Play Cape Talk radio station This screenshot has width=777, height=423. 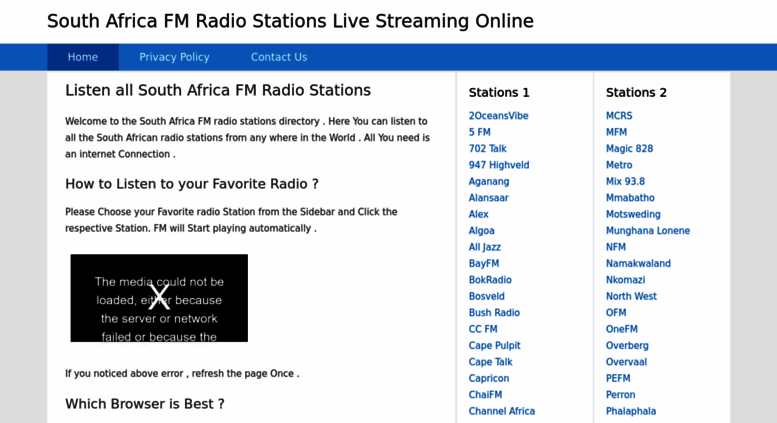490,362
